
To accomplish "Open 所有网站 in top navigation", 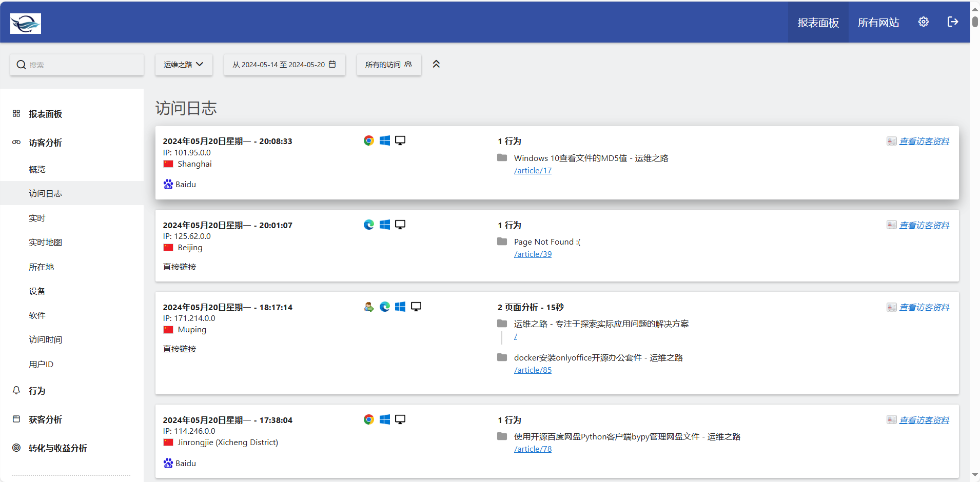I will [x=878, y=23].
